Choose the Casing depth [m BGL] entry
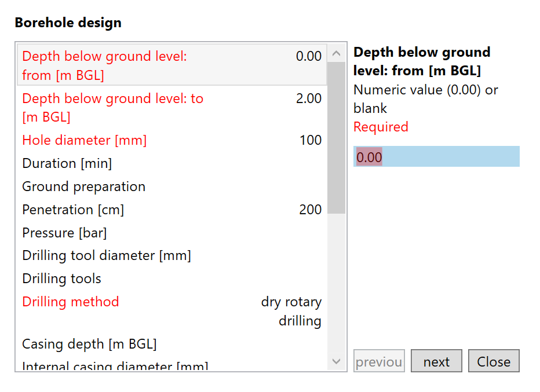Image resolution: width=540 pixels, height=392 pixels. [172, 344]
